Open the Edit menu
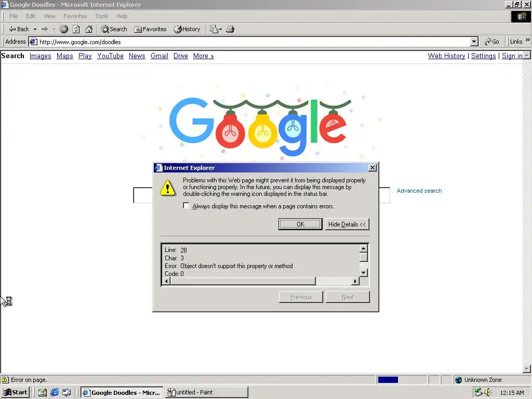This screenshot has width=532, height=399. point(31,16)
